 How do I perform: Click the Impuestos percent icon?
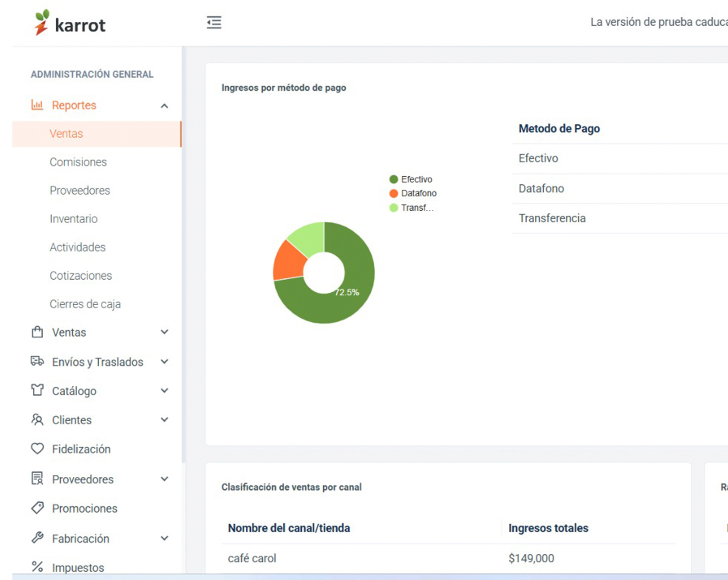(37, 567)
